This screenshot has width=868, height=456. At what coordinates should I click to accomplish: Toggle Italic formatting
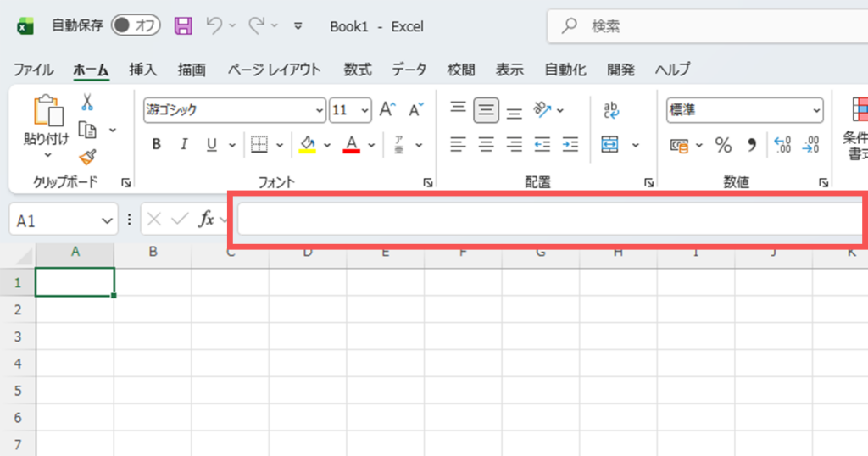184,144
